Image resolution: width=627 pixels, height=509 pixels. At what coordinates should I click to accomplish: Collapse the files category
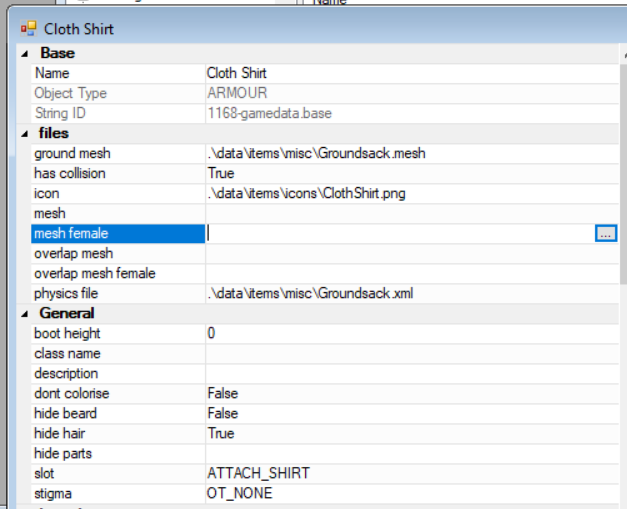click(x=25, y=134)
